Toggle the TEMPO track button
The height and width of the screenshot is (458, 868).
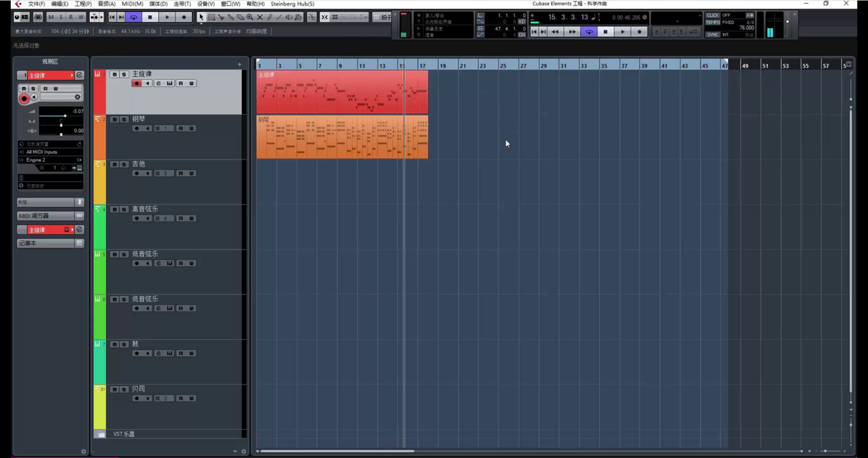pos(713,22)
